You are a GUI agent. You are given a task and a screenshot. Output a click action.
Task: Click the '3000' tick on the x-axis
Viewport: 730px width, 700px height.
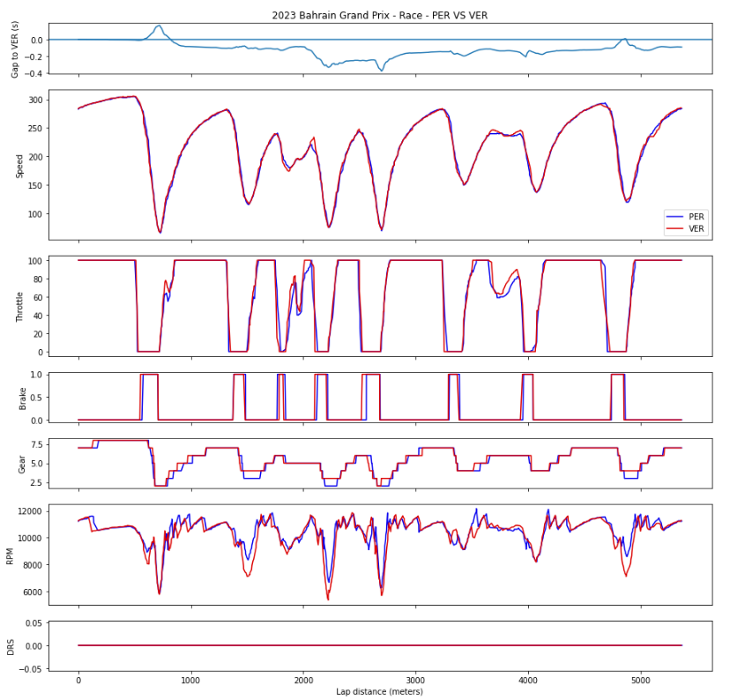click(416, 681)
